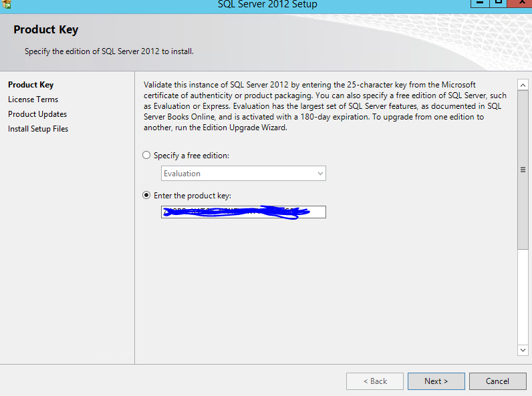Click the 'SQL Server 2012 Setup' window title
This screenshot has width=532, height=396.
[x=267, y=5]
